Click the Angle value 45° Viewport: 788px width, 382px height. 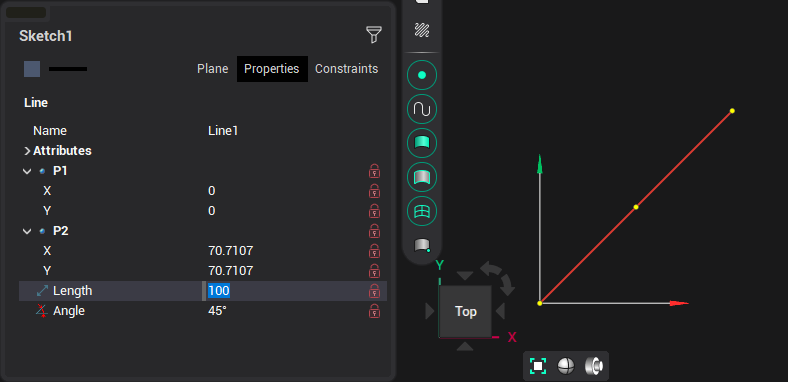click(x=217, y=311)
